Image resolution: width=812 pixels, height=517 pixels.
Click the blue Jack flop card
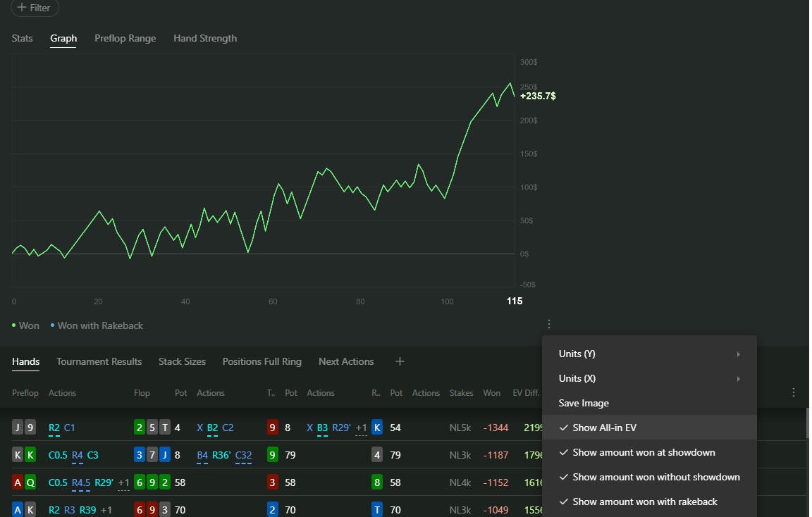tap(164, 455)
